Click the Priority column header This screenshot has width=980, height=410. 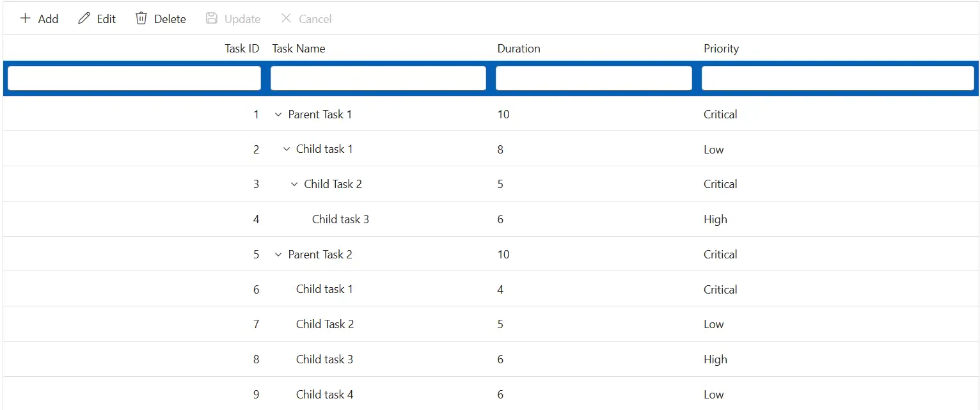(722, 49)
